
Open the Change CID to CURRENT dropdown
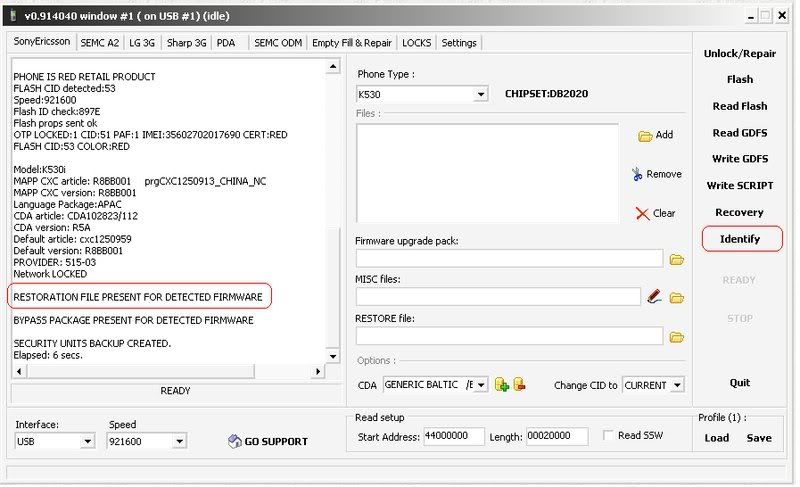point(677,385)
